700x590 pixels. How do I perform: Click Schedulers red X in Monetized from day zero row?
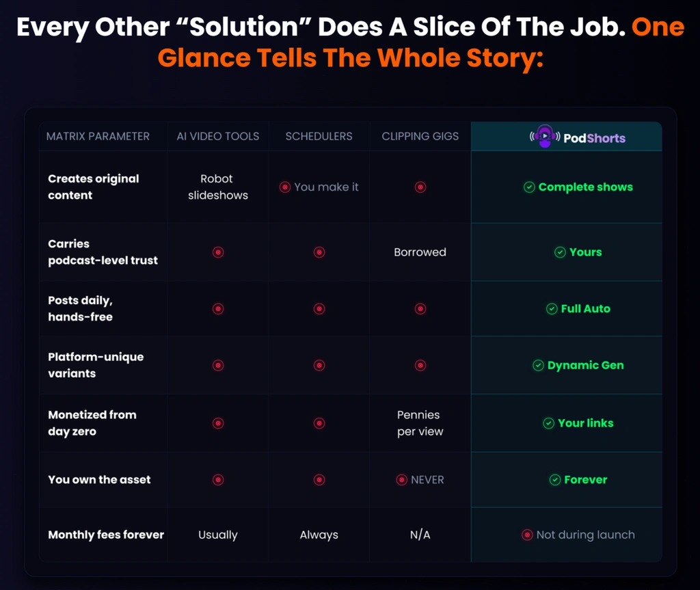319,423
